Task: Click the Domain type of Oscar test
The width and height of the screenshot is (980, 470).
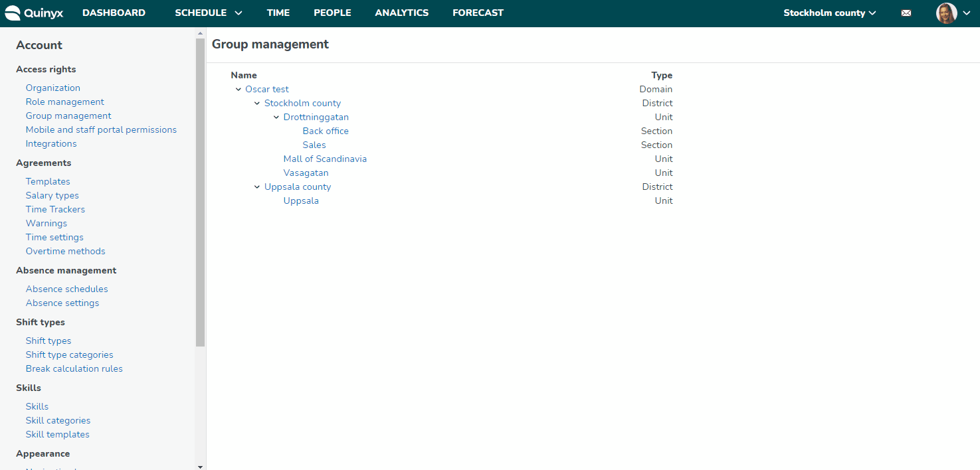Action: pos(656,89)
